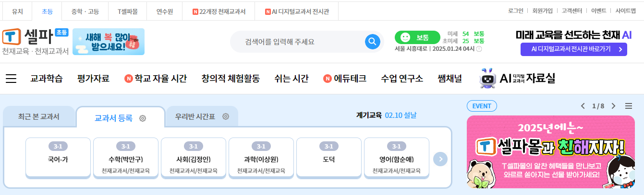Screen dimensions: 644x195
Task: Click the EVENT badge label
Action: point(482,106)
